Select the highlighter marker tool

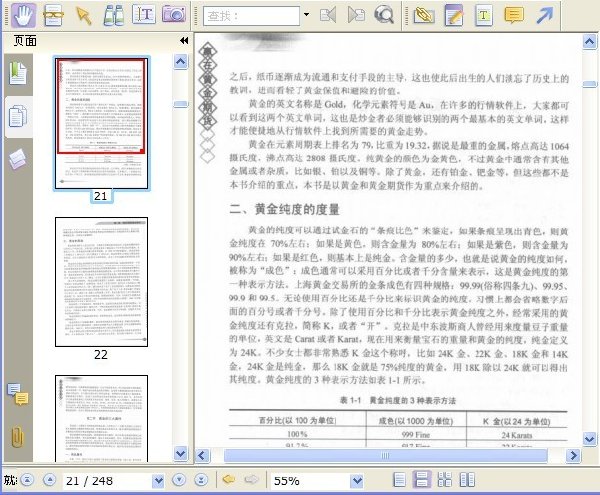point(424,15)
